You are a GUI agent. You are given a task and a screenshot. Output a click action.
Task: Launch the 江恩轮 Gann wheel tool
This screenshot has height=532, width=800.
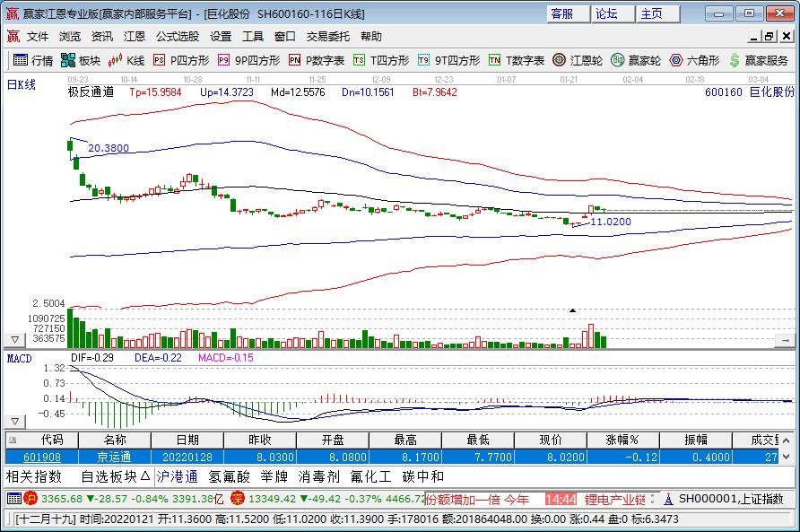578,60
